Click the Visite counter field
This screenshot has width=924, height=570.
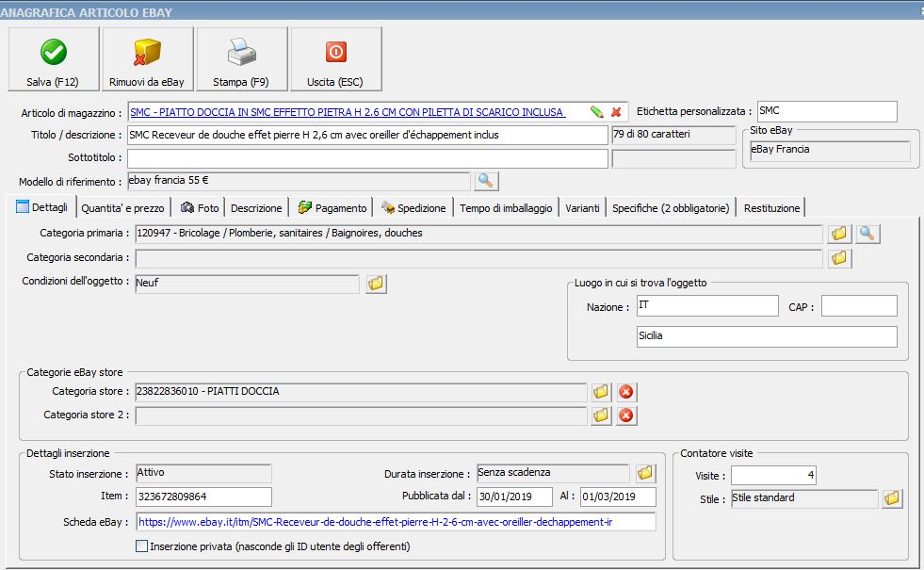tap(773, 476)
